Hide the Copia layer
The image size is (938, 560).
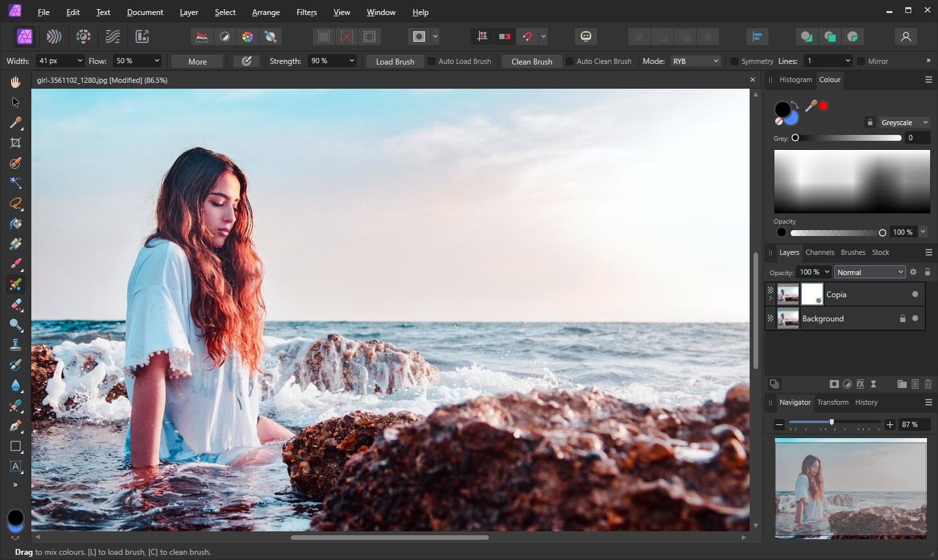tap(915, 295)
